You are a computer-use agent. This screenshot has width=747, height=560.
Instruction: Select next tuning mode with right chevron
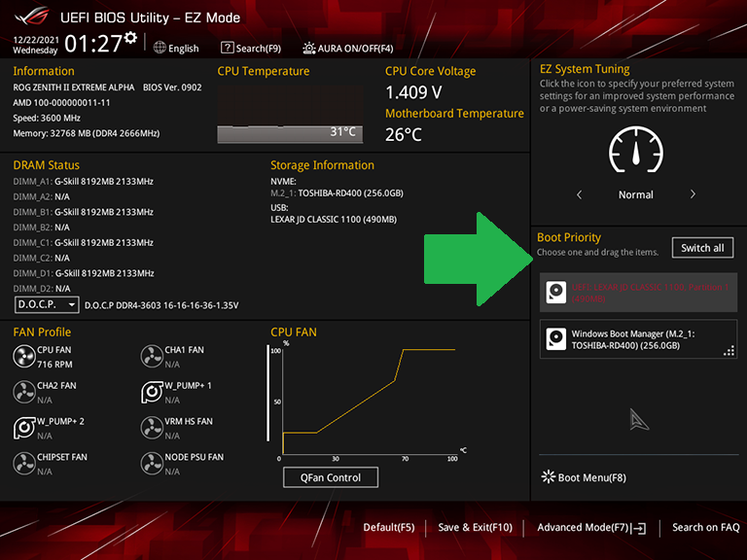coord(693,194)
